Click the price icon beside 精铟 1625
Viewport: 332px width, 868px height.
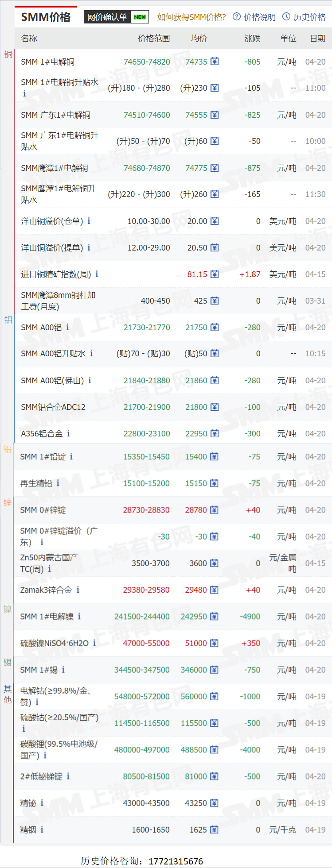click(214, 829)
